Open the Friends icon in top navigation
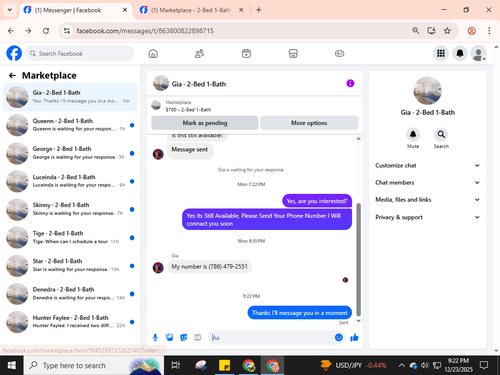Screen dimensions: 500x375 coord(199,53)
